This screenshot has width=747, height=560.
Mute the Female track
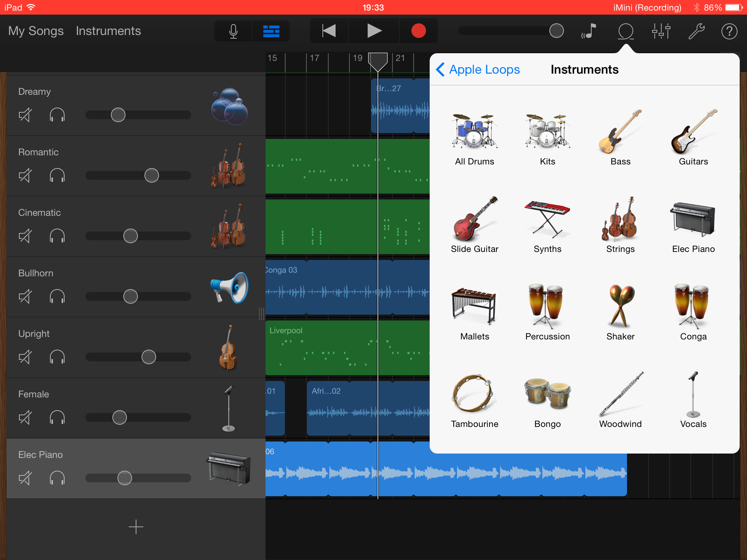pyautogui.click(x=26, y=418)
